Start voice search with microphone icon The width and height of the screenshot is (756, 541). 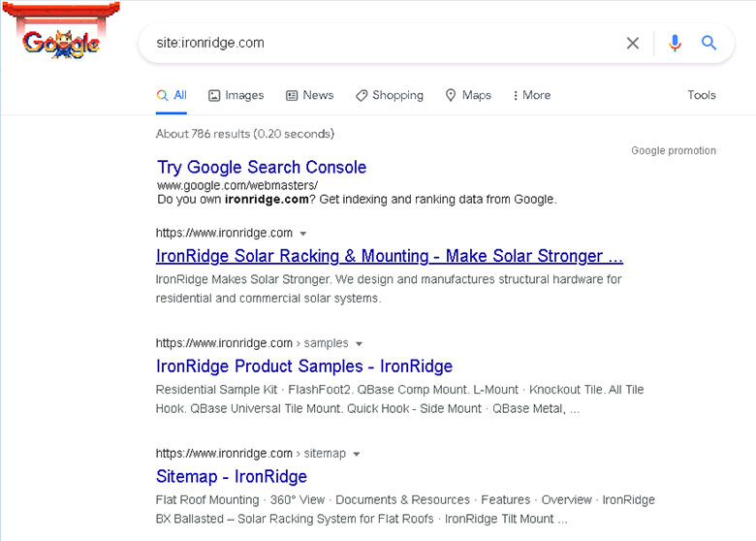pyautogui.click(x=675, y=43)
